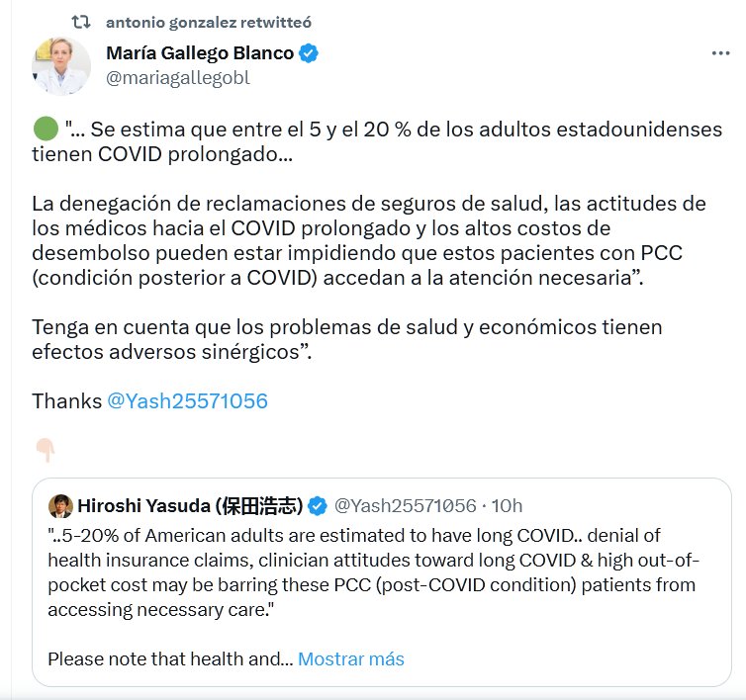Click the 10h timestamp on the quoted tweet
This screenshot has width=746, height=700.
[507, 506]
